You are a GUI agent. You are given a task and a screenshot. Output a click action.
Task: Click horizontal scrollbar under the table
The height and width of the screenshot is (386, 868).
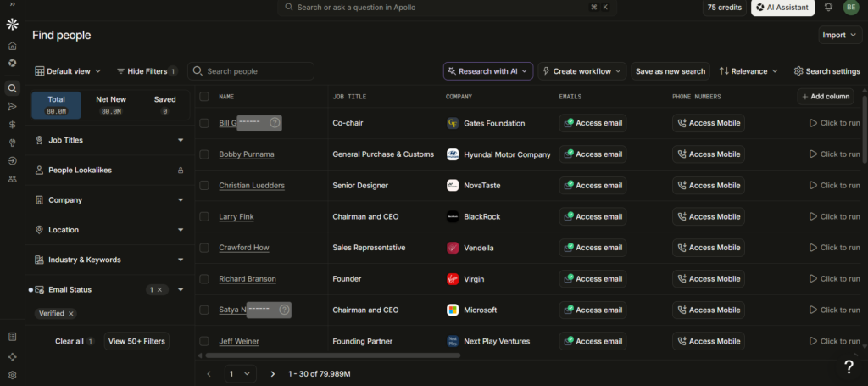pyautogui.click(x=332, y=355)
